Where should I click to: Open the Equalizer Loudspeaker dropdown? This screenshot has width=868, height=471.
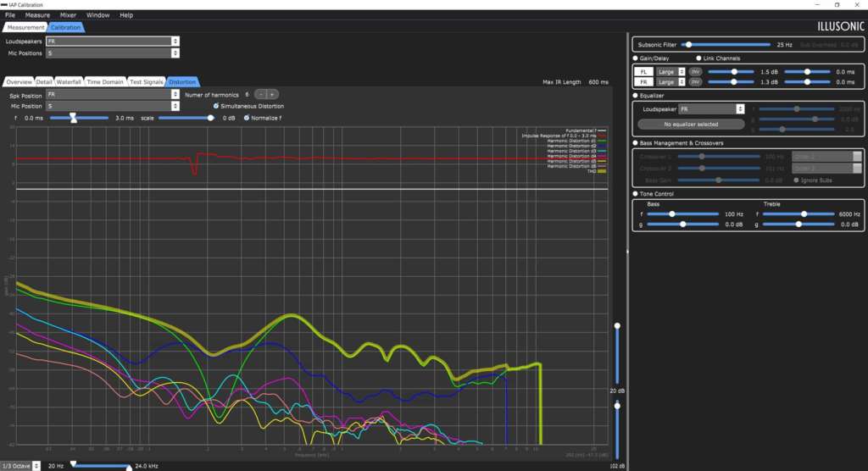[x=711, y=109]
